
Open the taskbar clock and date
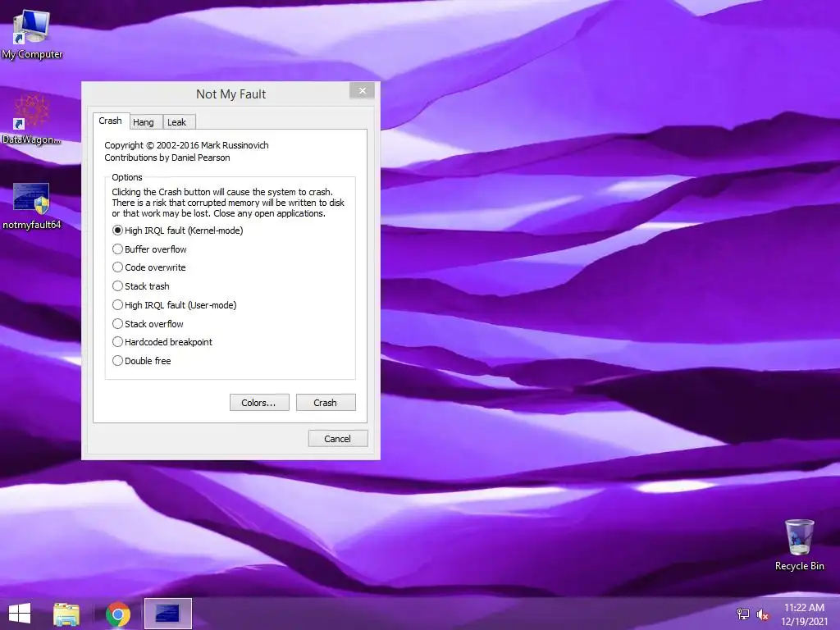pyautogui.click(x=804, y=614)
